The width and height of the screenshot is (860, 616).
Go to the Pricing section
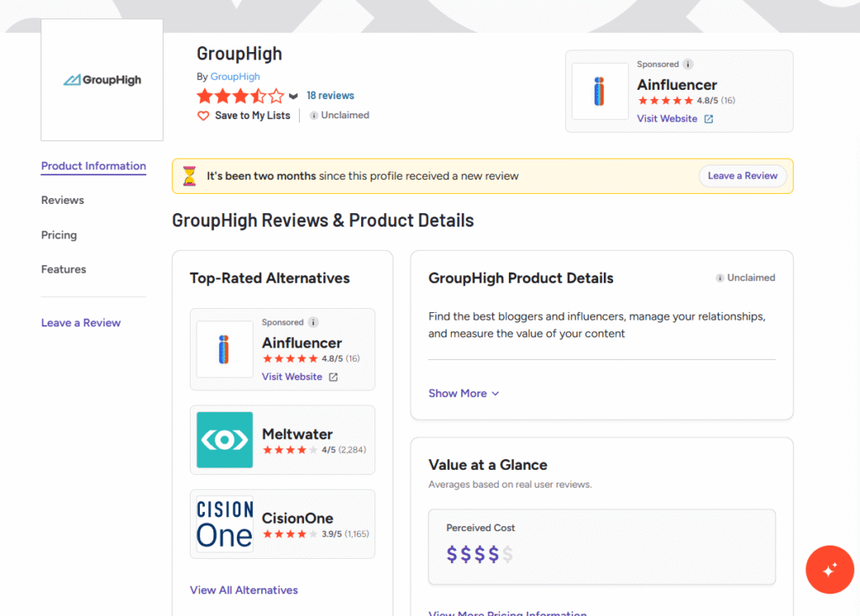pyautogui.click(x=59, y=235)
